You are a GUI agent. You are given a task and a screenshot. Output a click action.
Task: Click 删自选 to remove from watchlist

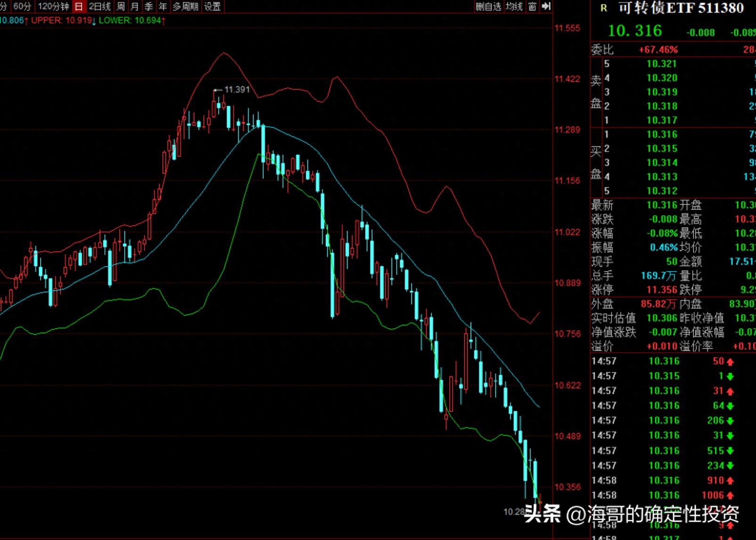(488, 7)
